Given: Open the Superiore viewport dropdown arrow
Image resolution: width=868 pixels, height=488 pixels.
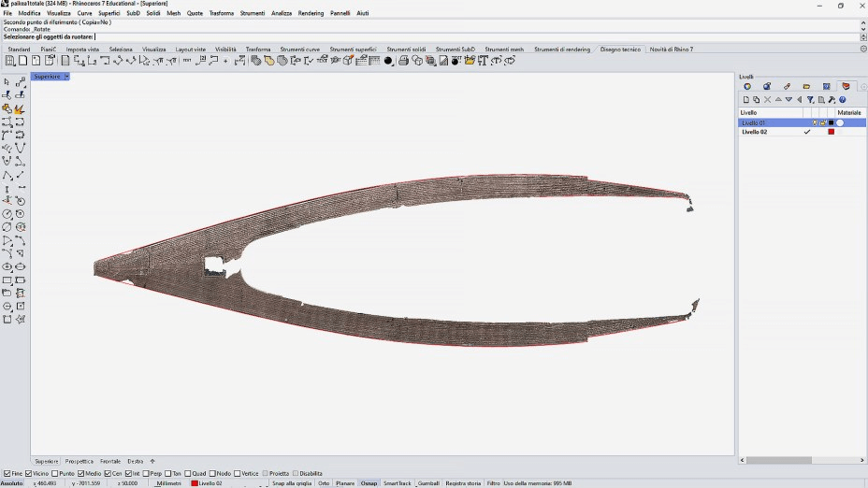Looking at the screenshot, I should click(66, 77).
